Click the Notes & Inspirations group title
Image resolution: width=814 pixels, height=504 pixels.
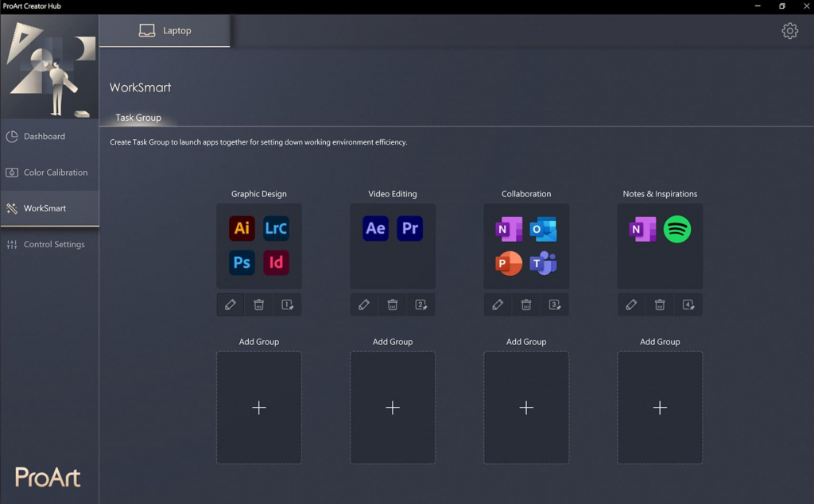[x=660, y=194]
